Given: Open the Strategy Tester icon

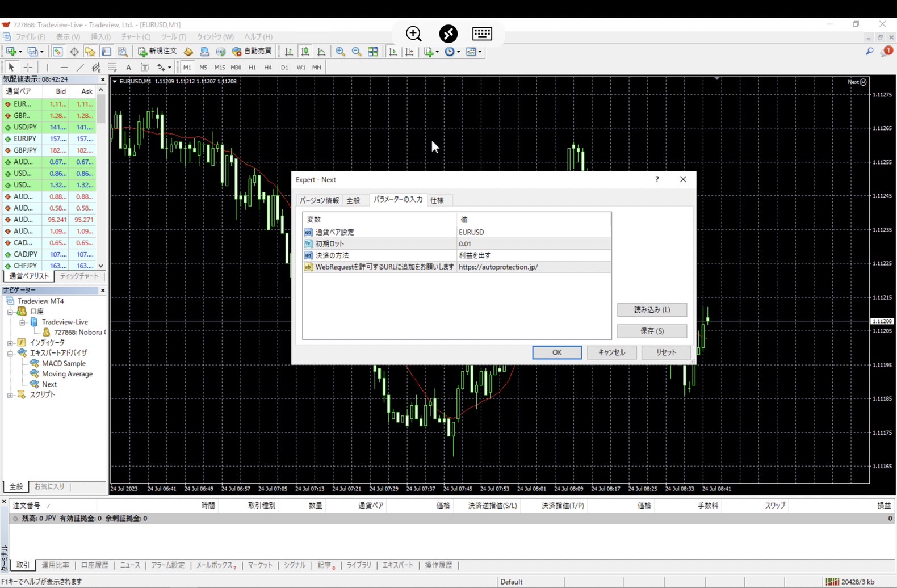Looking at the screenshot, I should tap(123, 52).
